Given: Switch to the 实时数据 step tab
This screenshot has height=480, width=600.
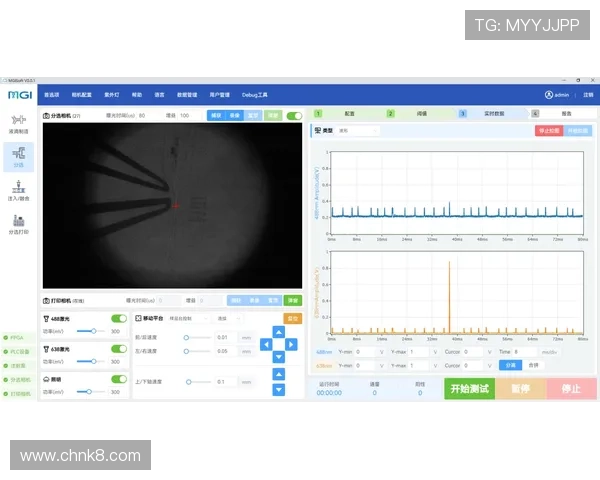Looking at the screenshot, I should [479, 114].
